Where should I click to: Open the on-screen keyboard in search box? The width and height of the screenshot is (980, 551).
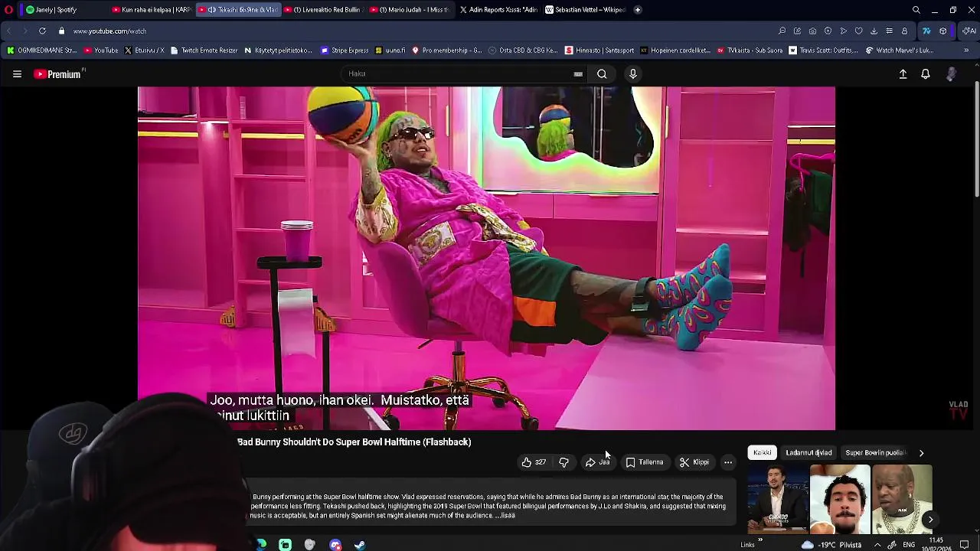(578, 74)
